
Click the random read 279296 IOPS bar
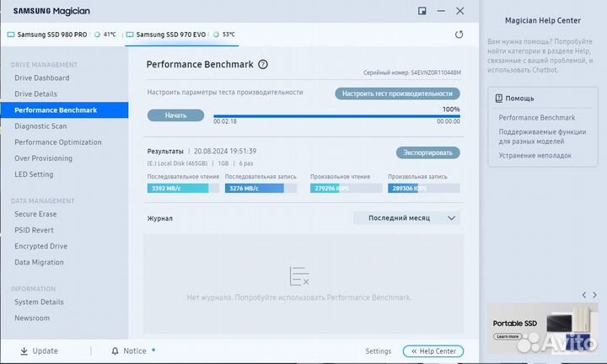point(346,189)
